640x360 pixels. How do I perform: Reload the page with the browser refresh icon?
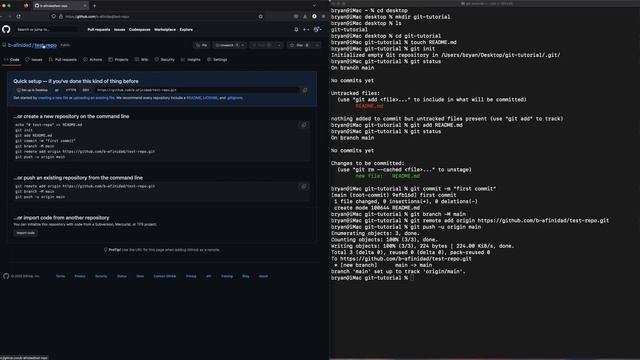[18, 16]
